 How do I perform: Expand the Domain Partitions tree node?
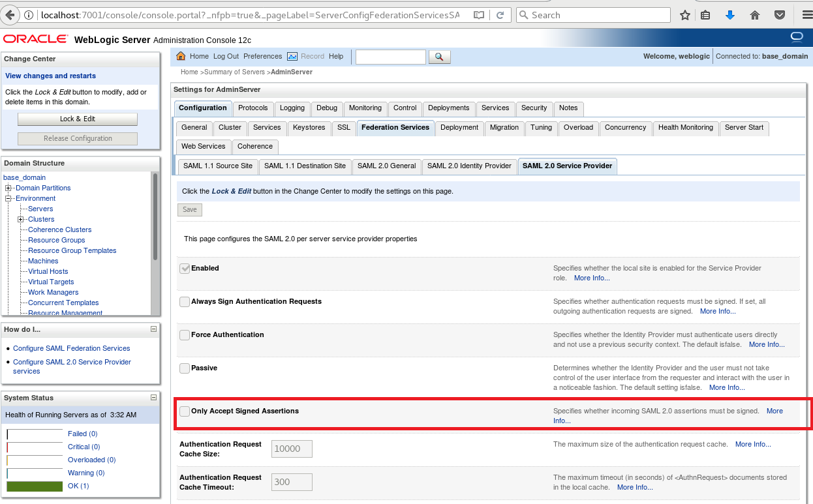pos(7,188)
